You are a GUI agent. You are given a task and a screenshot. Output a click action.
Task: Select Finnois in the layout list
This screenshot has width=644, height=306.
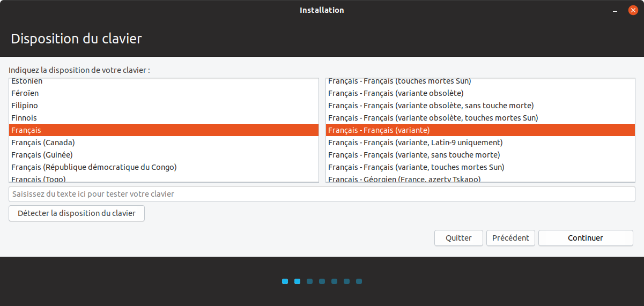[24, 118]
